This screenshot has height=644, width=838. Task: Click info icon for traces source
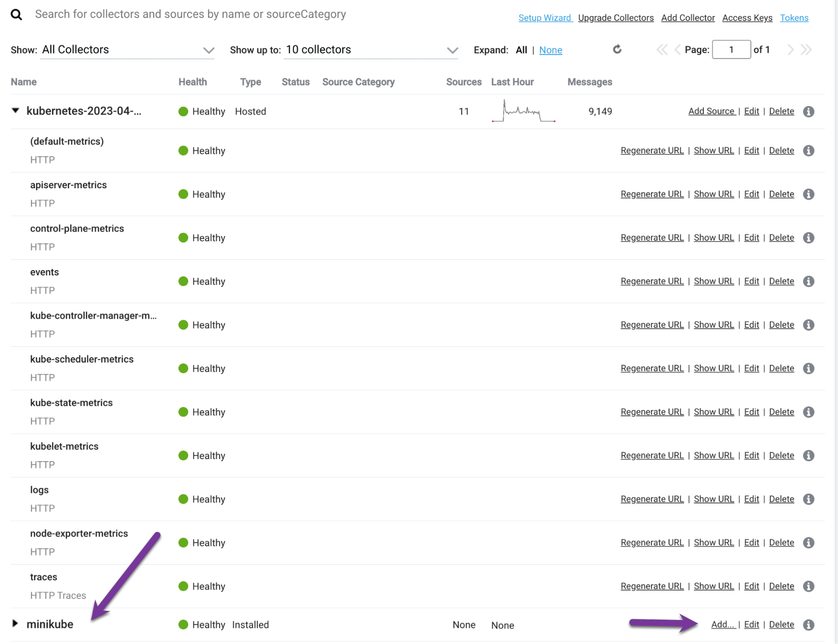point(809,586)
